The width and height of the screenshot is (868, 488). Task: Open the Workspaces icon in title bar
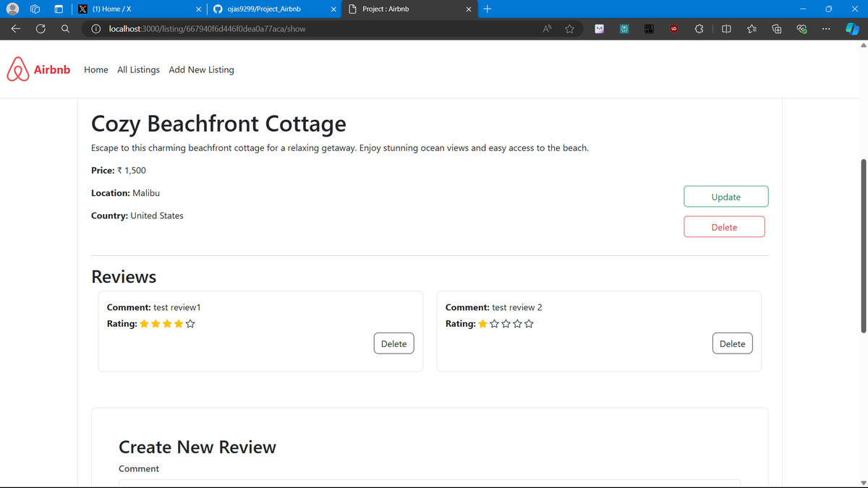35,9
